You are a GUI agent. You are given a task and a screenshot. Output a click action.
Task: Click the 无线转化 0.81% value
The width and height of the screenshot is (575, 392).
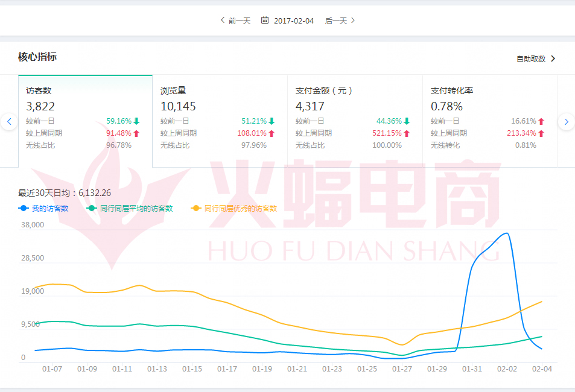pos(526,145)
